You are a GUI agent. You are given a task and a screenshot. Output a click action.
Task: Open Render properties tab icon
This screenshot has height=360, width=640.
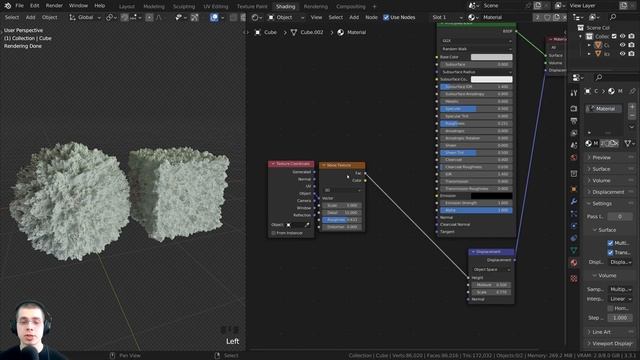(574, 109)
